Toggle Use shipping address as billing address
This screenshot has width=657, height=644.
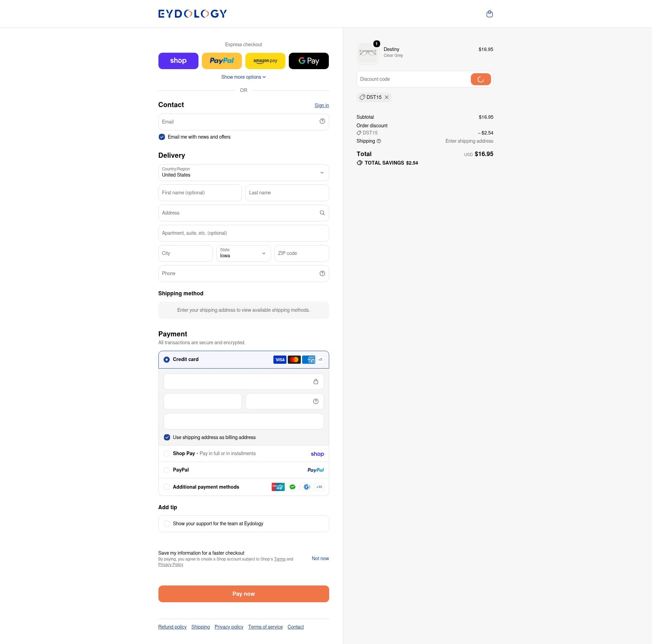(x=167, y=437)
